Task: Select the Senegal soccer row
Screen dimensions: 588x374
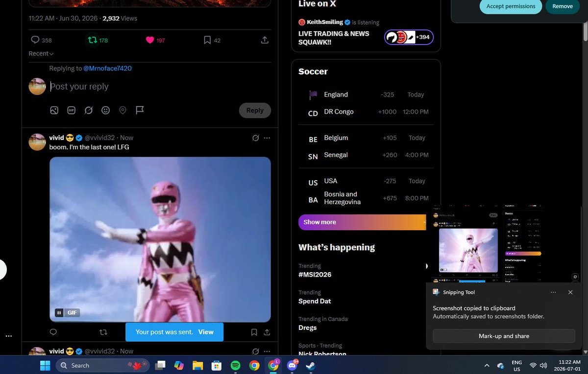Action: click(x=366, y=155)
